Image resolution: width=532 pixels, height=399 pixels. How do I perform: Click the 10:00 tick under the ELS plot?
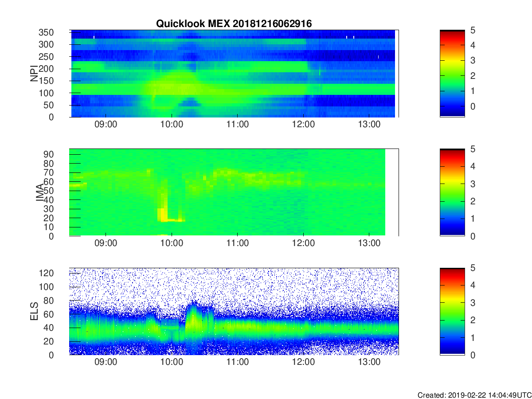click(x=172, y=362)
